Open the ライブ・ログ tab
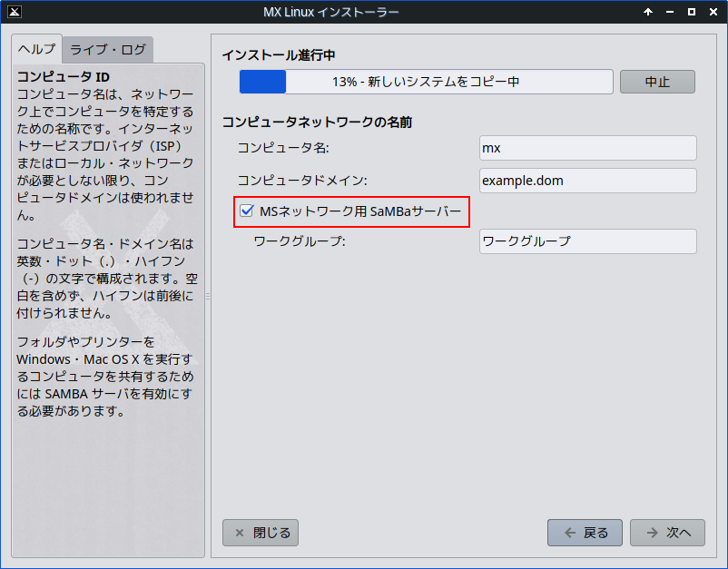 pyautogui.click(x=106, y=49)
